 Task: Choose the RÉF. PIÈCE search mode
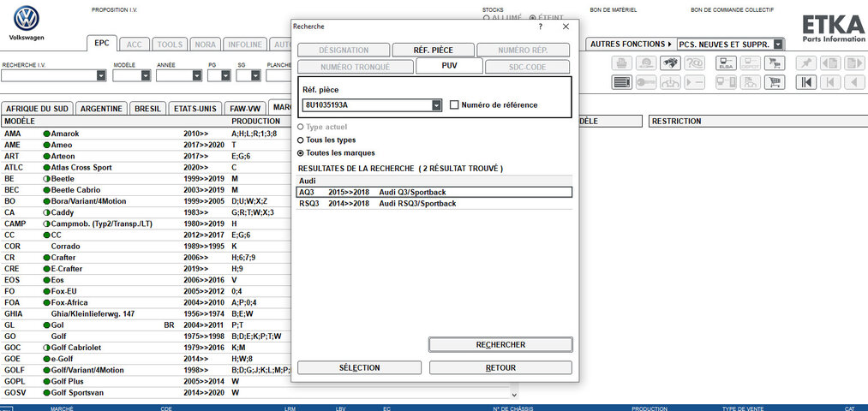click(x=434, y=50)
